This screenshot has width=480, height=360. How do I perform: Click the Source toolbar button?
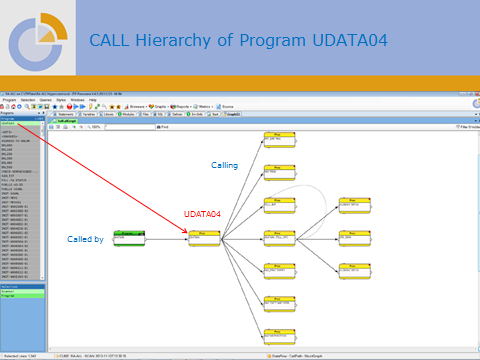pos(225,107)
